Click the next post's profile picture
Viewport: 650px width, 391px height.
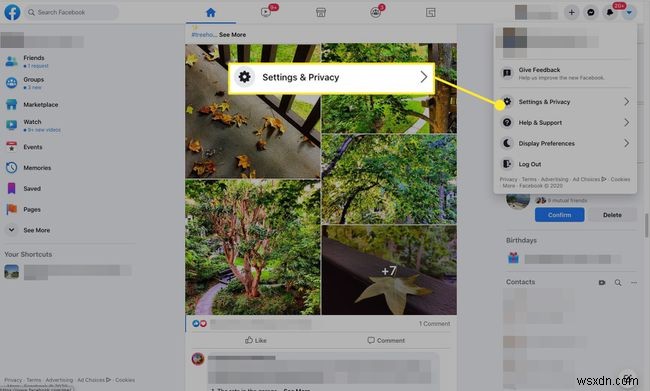click(x=198, y=359)
